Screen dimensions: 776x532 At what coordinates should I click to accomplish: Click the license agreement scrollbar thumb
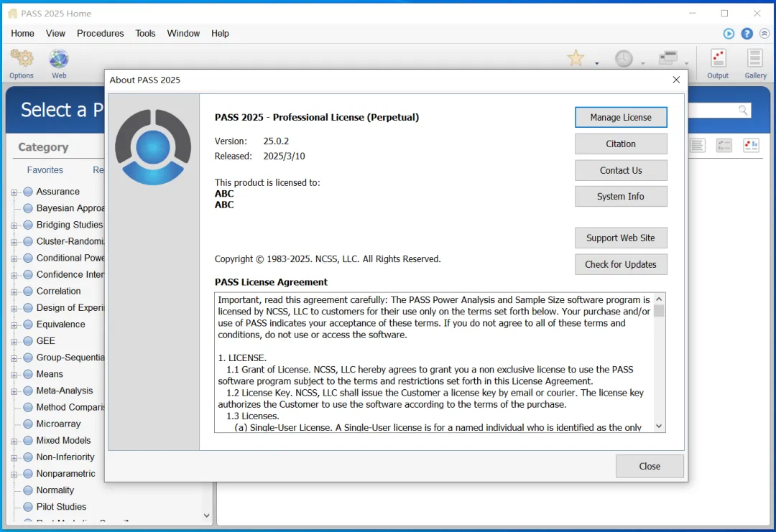click(659, 311)
